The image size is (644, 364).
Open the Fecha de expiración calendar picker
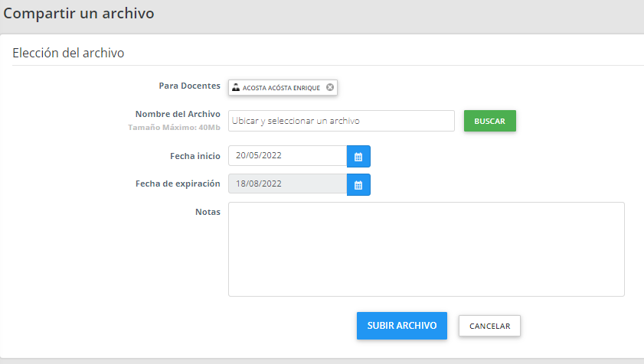click(358, 184)
